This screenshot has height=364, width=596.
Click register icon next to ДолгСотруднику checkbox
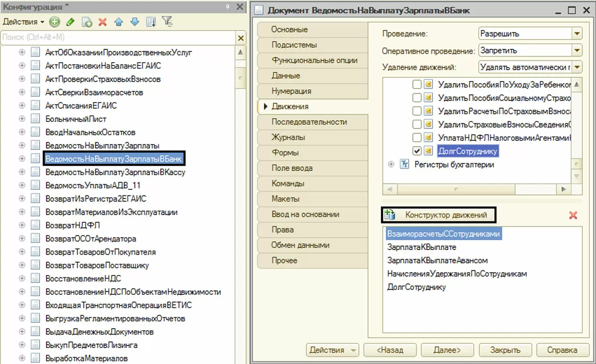click(428, 151)
